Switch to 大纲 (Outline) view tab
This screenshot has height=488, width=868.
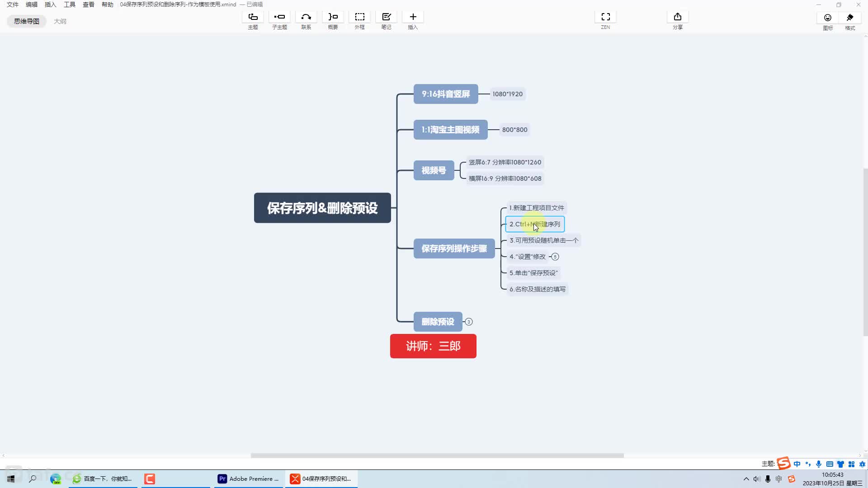click(60, 21)
